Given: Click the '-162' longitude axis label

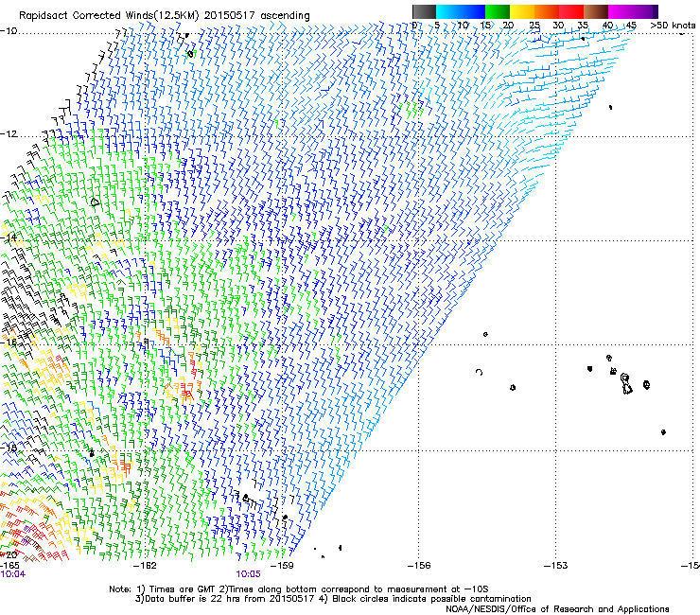Looking at the screenshot, I should pos(145,566).
